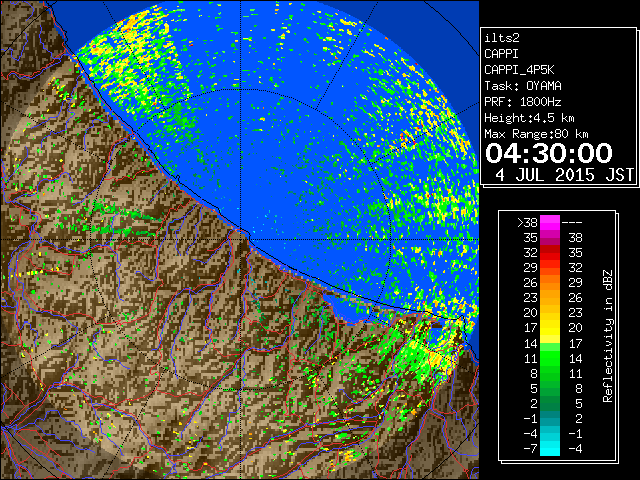Click the 04:30:00 timestamp
640x480 pixels.
click(x=549, y=153)
